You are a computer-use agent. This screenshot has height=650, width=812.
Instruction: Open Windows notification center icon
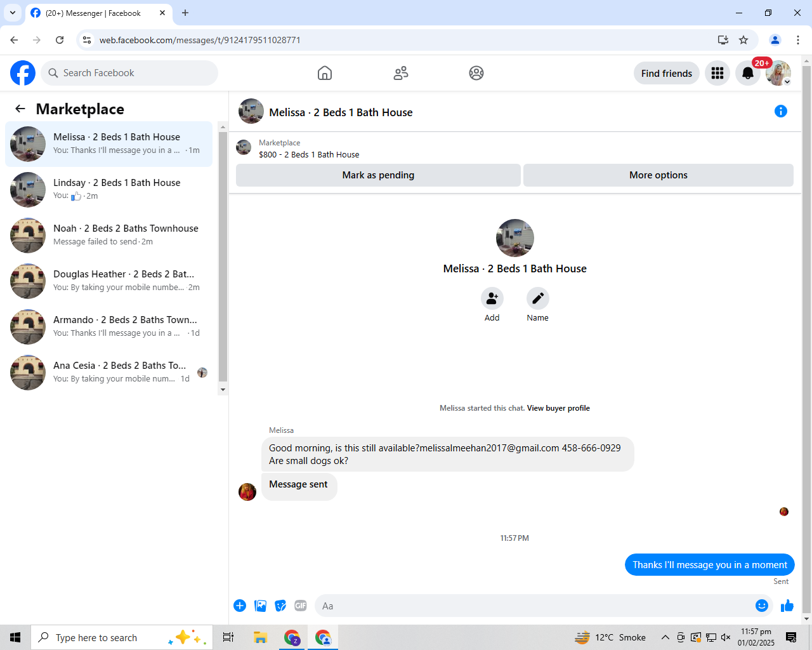(791, 637)
